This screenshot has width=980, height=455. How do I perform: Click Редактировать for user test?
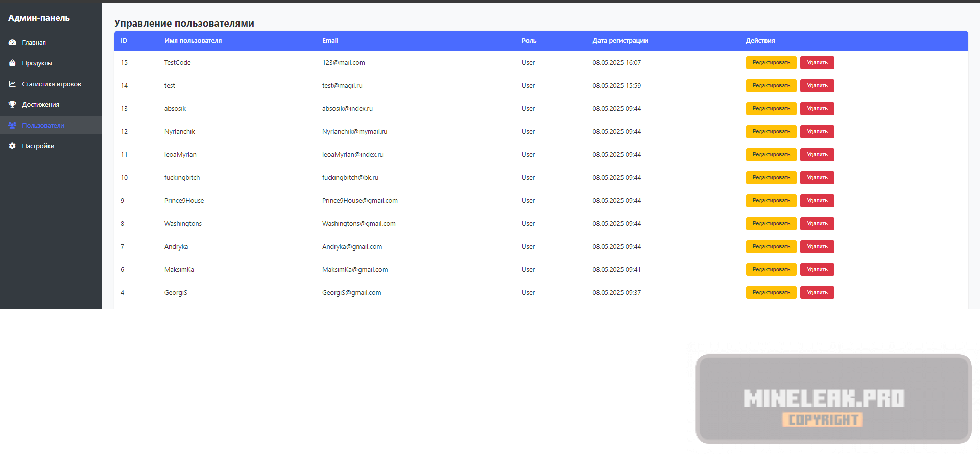(x=771, y=85)
